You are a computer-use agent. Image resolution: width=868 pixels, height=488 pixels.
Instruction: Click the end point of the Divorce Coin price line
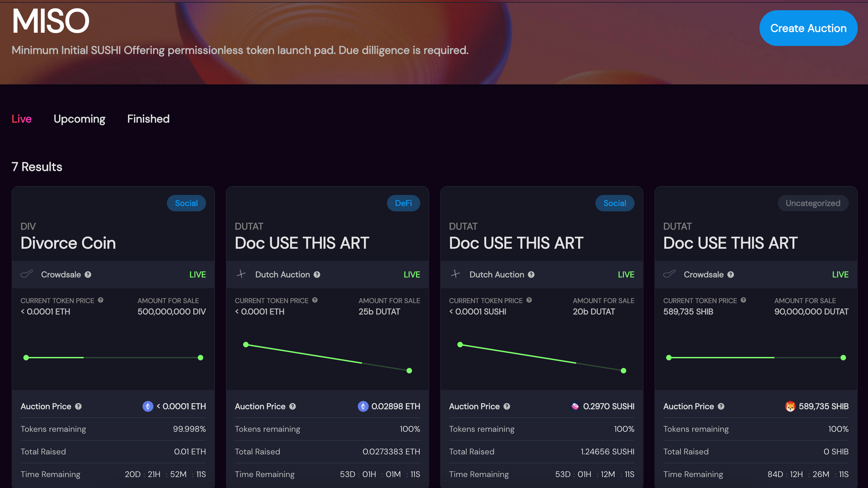point(200,357)
